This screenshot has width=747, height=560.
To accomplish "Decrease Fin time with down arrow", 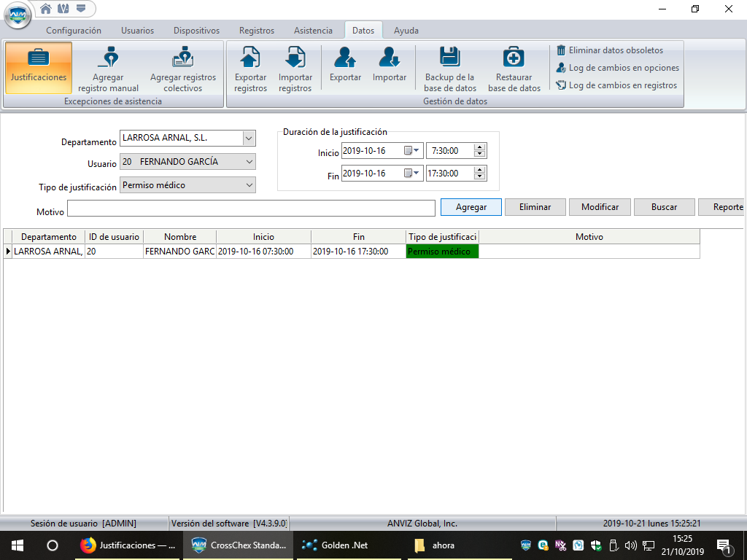I will (480, 176).
